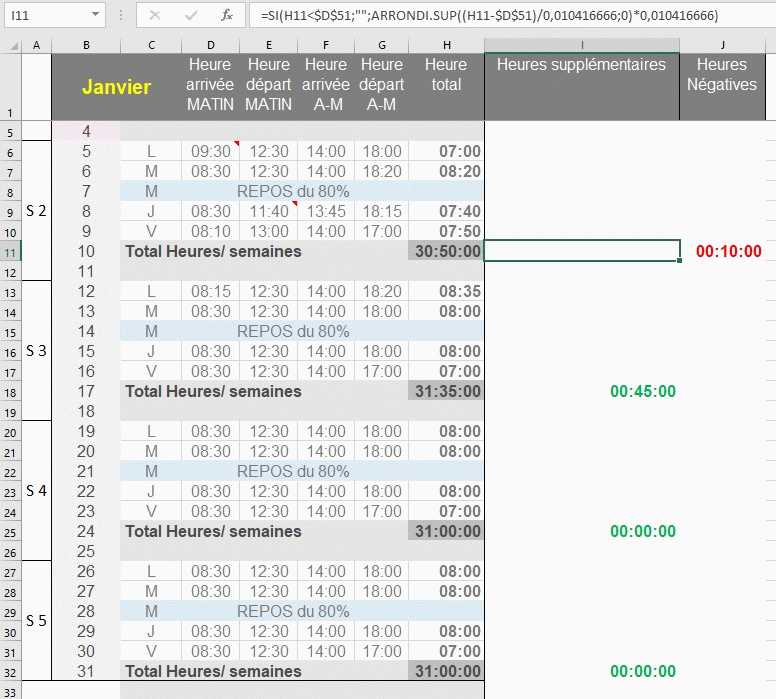Select column A header
This screenshot has width=776, height=699.
[x=36, y=46]
